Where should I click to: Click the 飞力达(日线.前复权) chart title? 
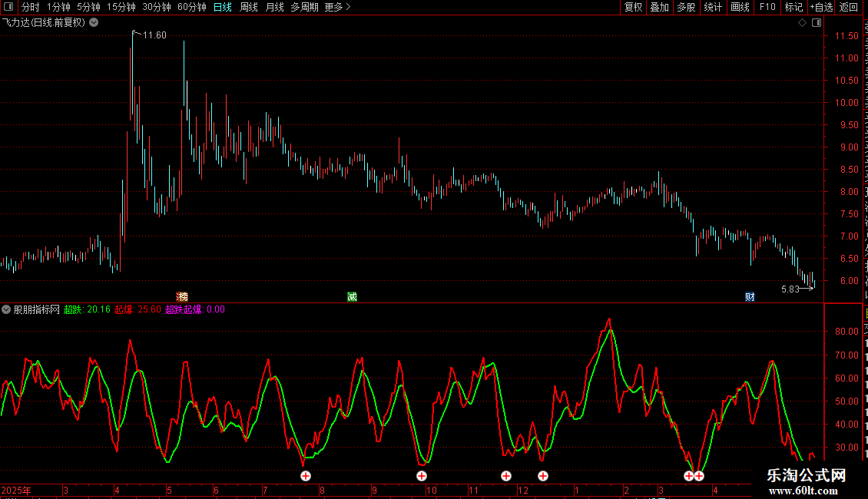44,23
